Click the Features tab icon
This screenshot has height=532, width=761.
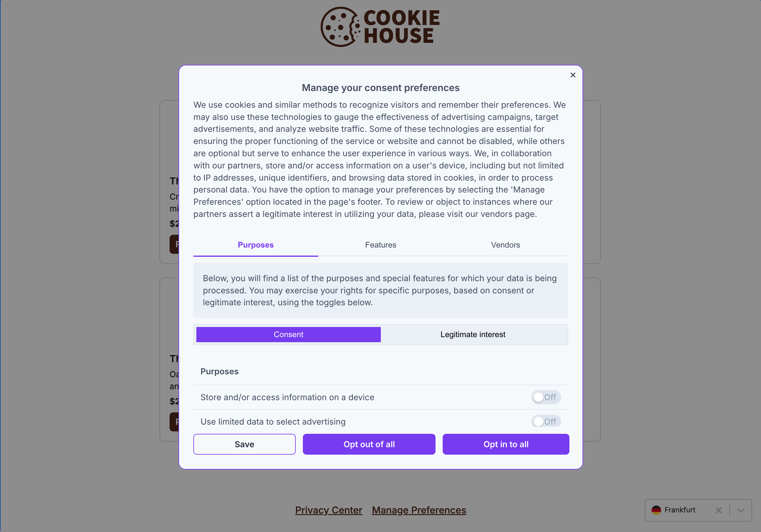[380, 245]
